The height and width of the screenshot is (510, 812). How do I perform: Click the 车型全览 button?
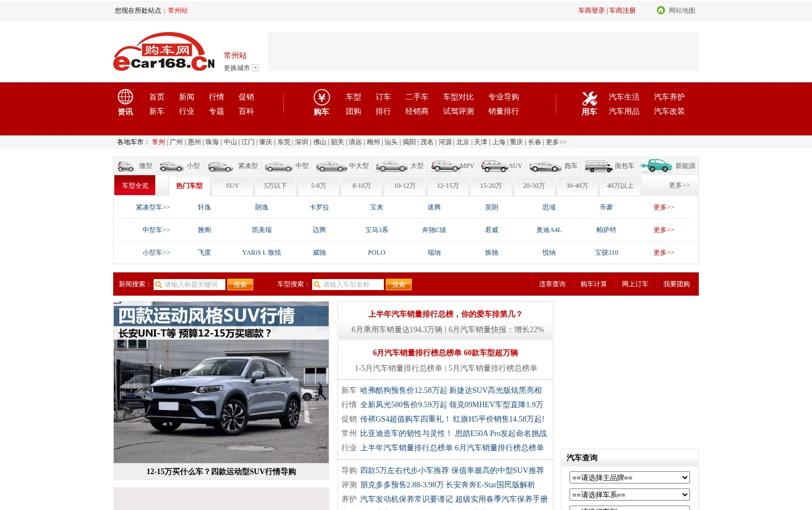coord(135,186)
